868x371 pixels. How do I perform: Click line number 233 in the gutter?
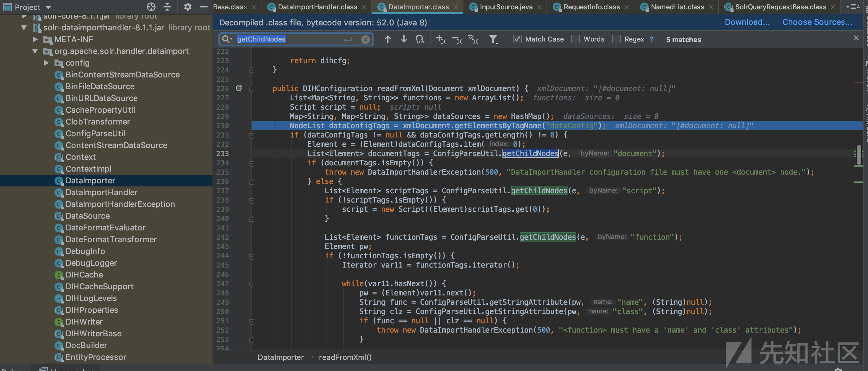(x=222, y=154)
